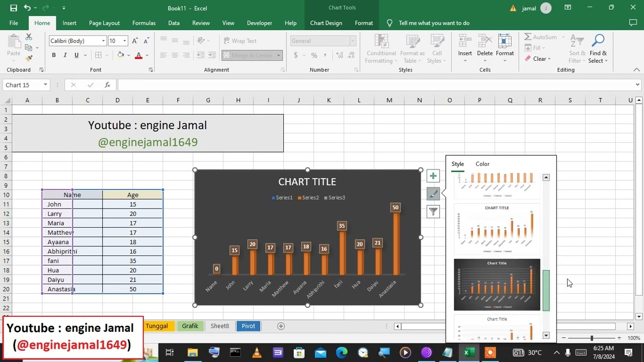Screen dimensions: 644x362
Task: Open Sort & Filter
Action: click(x=577, y=49)
